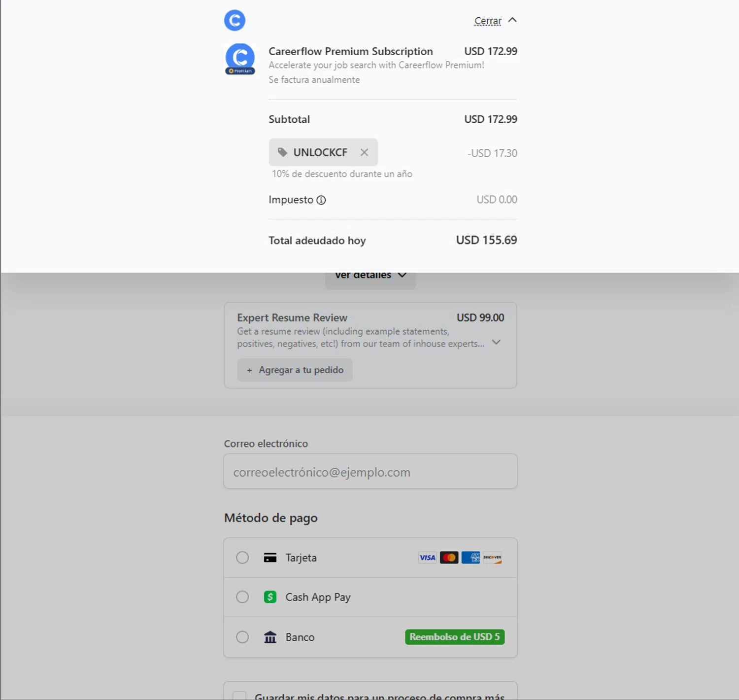Click the credit card icon beside Tarjeta
This screenshot has width=739, height=700.
[270, 558]
